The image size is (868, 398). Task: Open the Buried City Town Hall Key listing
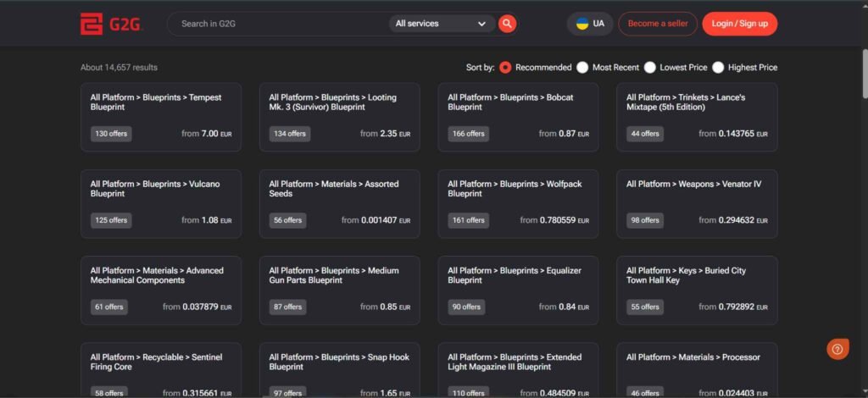pos(697,290)
